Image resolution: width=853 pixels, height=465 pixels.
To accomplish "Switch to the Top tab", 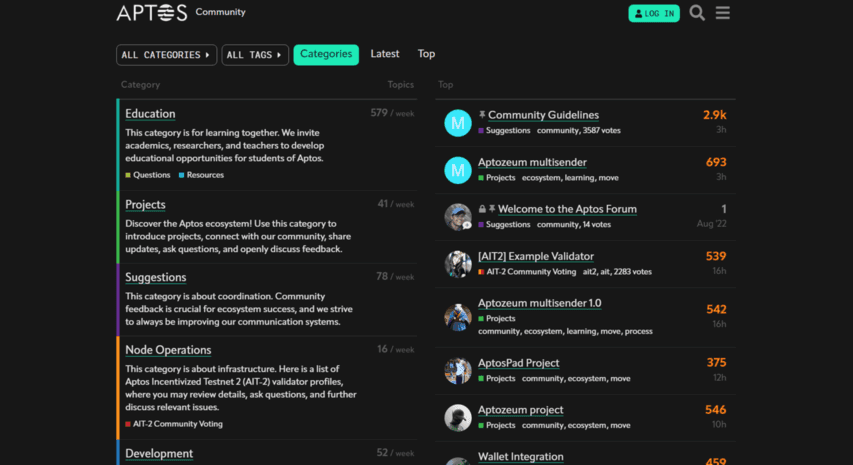I will coord(426,54).
